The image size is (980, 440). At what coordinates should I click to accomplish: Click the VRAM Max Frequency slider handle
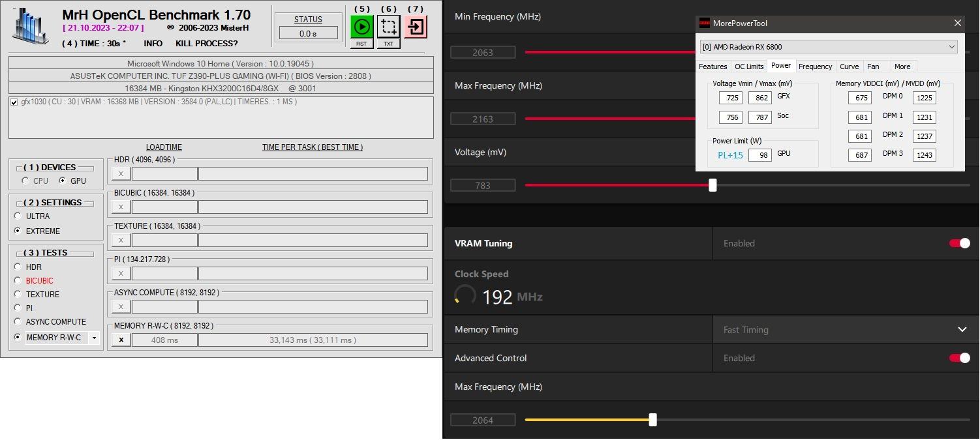tap(652, 420)
